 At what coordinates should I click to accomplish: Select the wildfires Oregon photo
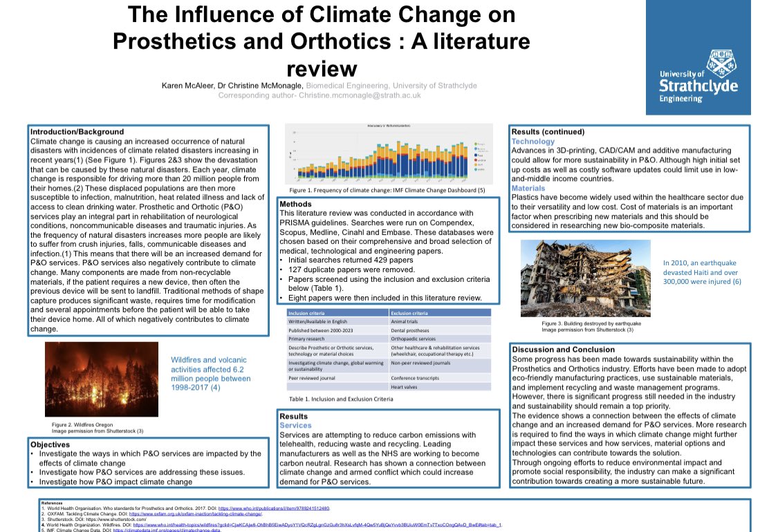pyautogui.click(x=102, y=379)
